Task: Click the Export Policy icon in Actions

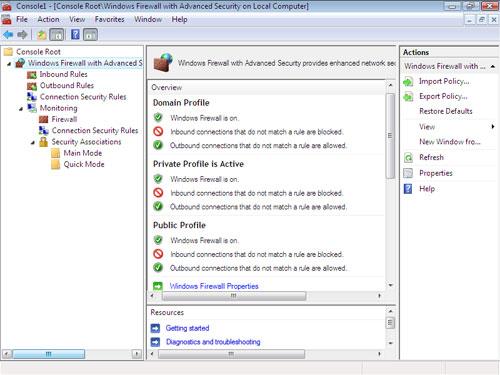Action: (x=408, y=97)
